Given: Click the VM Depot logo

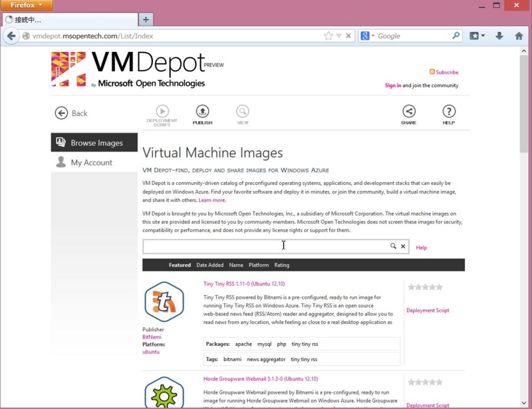Looking at the screenshot, I should (138, 69).
